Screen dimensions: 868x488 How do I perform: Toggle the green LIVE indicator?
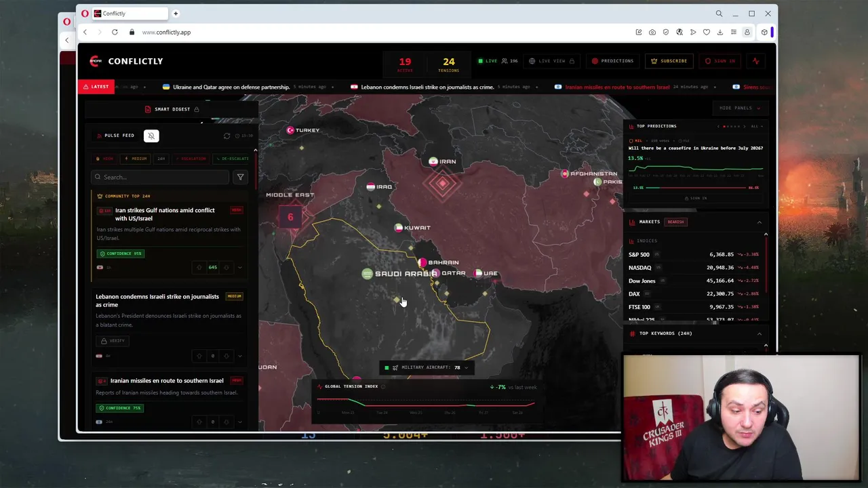488,61
